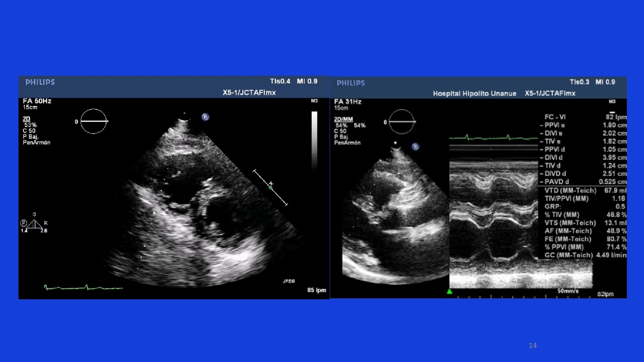Image resolution: width=644 pixels, height=362 pixels.
Task: Click the right probe orientation circle
Action: click(401, 122)
